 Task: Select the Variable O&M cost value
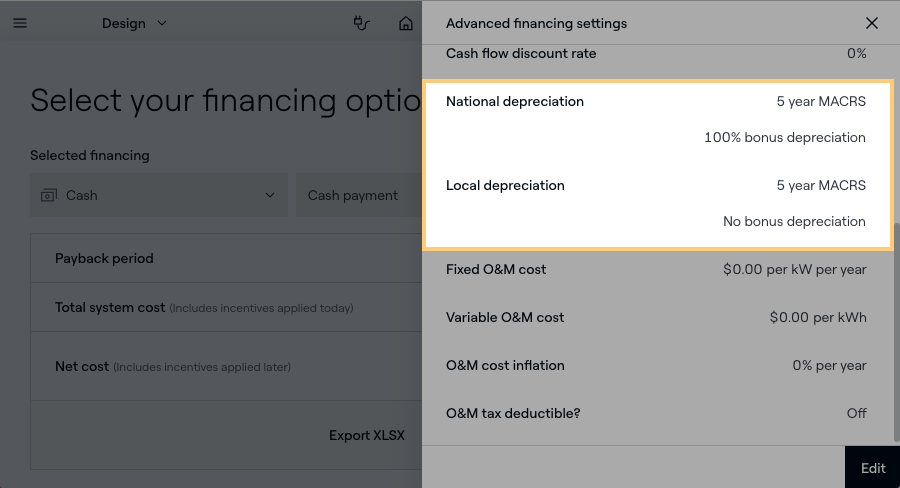pyautogui.click(x=817, y=317)
